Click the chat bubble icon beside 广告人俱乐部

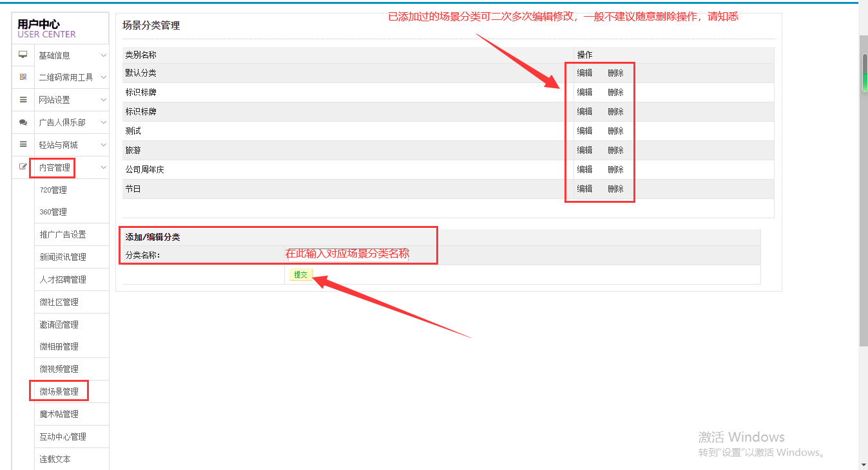click(x=23, y=122)
